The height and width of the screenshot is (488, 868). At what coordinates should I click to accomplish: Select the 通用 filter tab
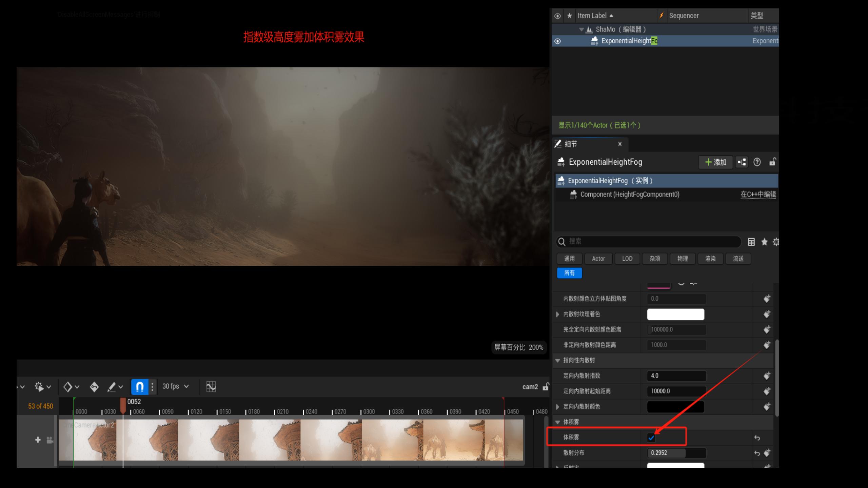(569, 259)
